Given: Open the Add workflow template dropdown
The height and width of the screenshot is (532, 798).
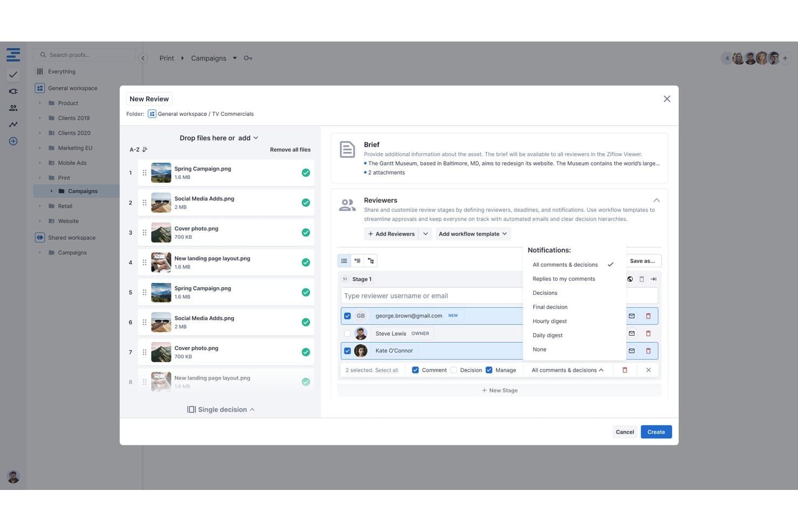Looking at the screenshot, I should [x=473, y=234].
